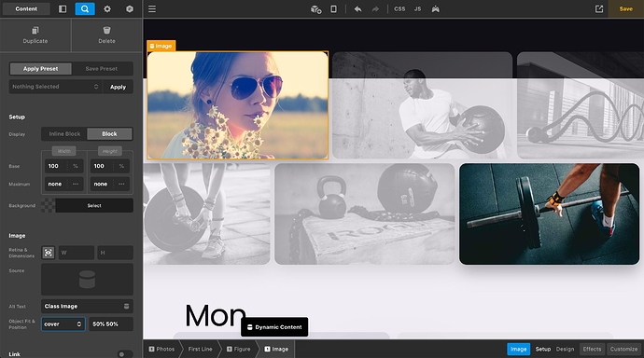Open the settings gear icon
644x358 pixels.
tap(107, 8)
